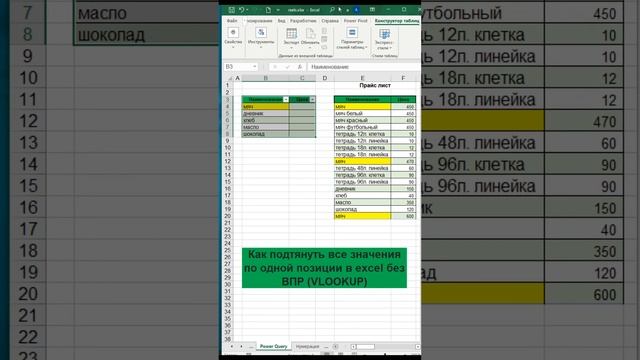
Task: Click the Insert Function fx icon
Action: tap(300, 67)
